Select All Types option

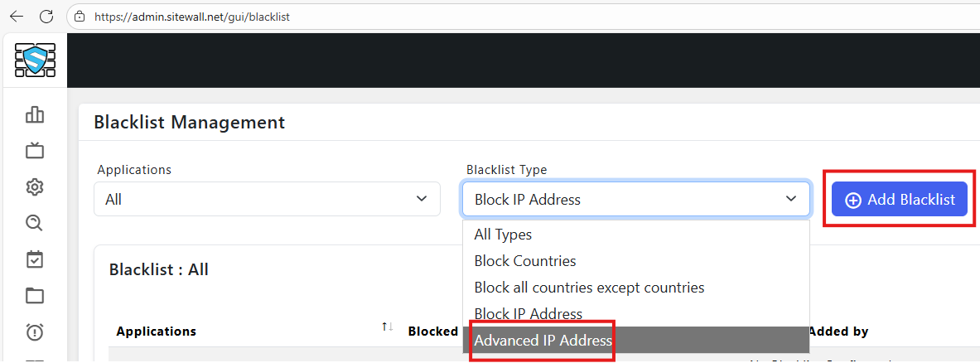(503, 235)
